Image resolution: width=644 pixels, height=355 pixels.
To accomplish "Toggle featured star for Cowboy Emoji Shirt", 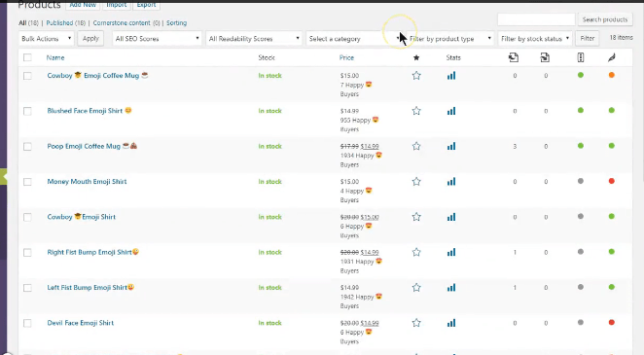I will (x=416, y=217).
